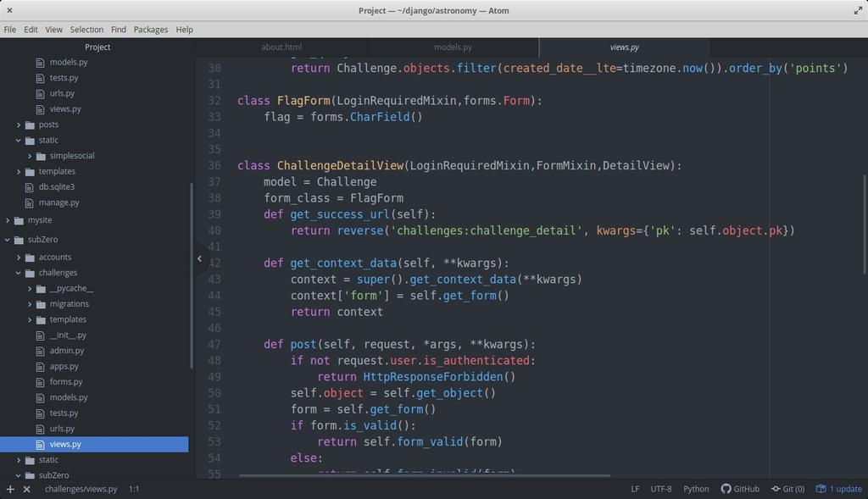The height and width of the screenshot is (499, 868).
Task: Open the Edit menu
Action: (x=31, y=30)
